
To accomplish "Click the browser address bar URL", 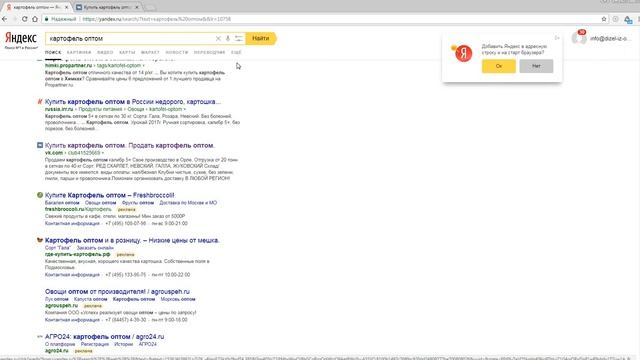I will click(157, 19).
